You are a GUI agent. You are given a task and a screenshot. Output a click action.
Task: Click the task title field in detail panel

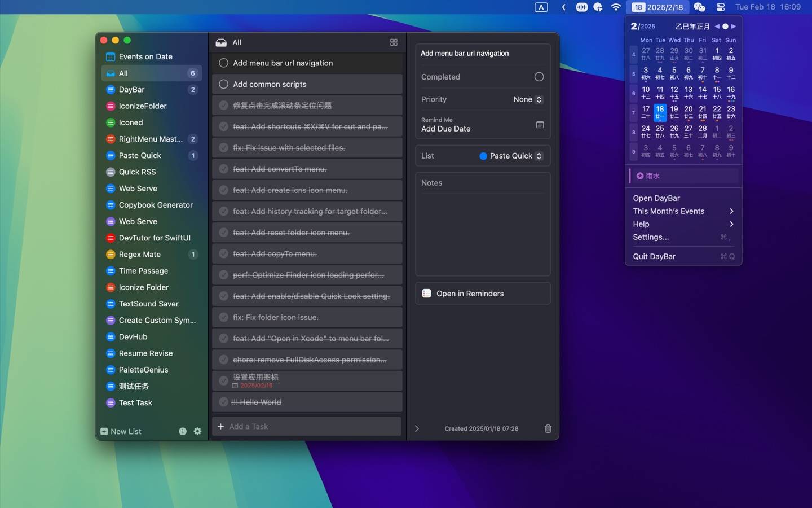point(483,54)
